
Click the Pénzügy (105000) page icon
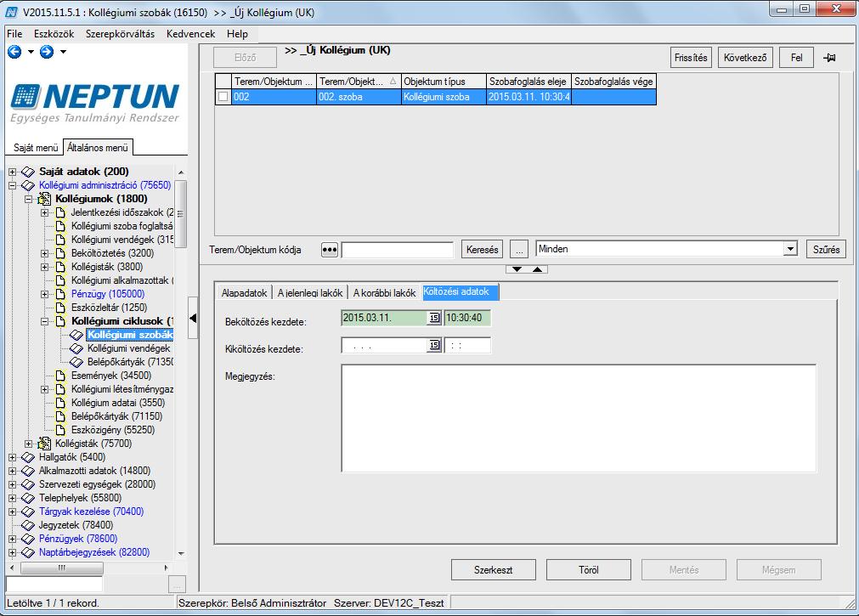[x=61, y=294]
